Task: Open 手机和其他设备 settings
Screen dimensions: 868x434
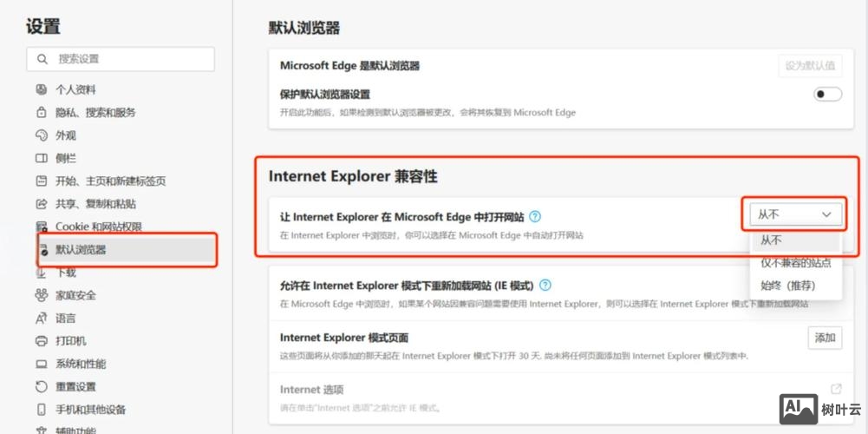Action: [90, 410]
